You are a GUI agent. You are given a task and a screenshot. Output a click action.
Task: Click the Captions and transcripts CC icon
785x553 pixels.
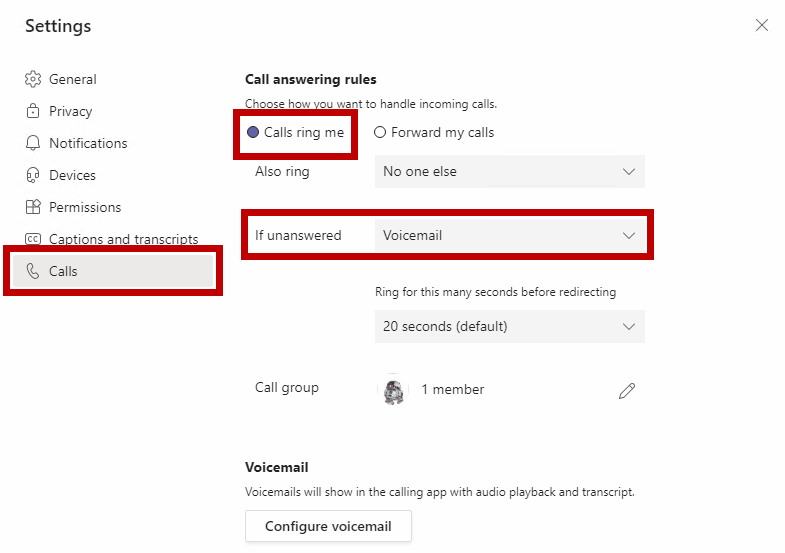pos(33,239)
